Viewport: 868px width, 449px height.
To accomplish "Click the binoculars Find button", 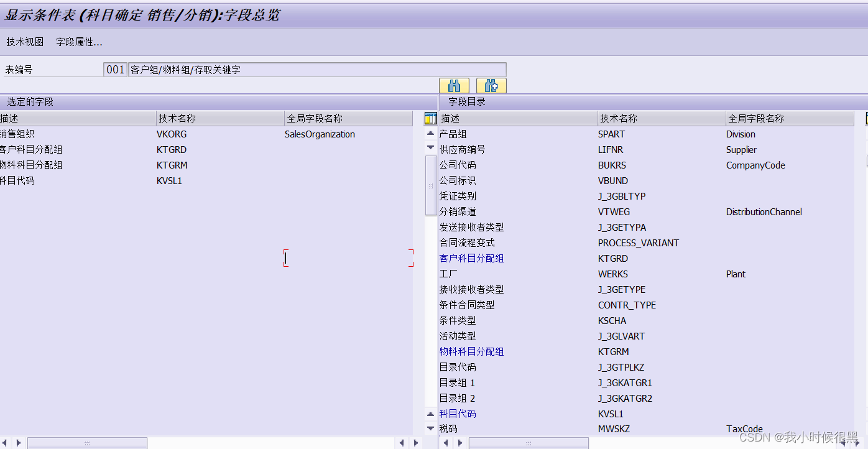I will coord(454,86).
